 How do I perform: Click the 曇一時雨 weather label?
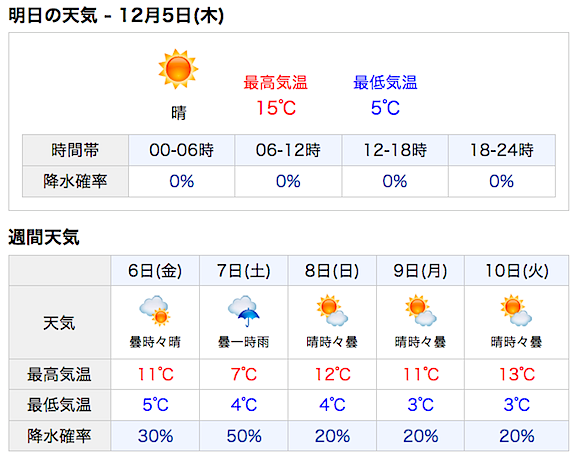click(x=244, y=342)
